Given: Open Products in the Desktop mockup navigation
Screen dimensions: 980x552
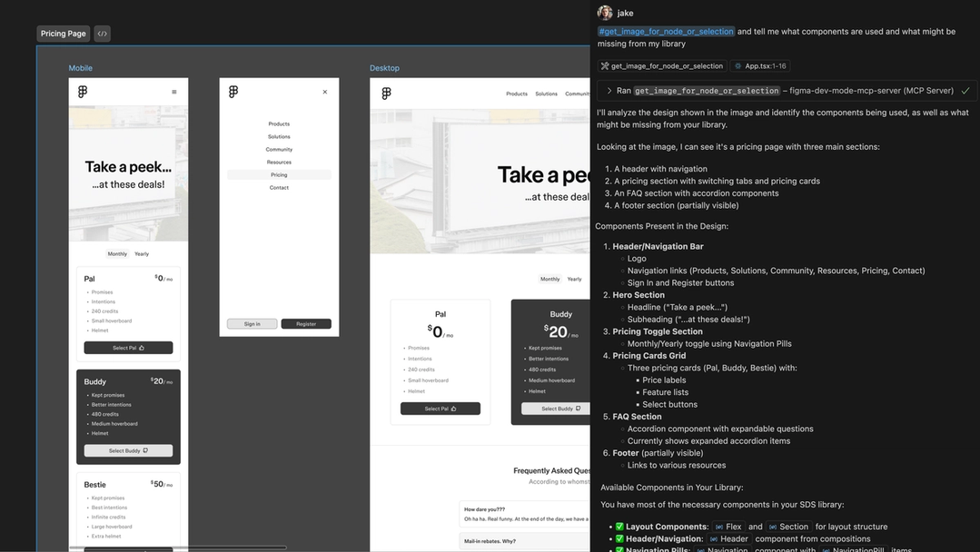Looking at the screenshot, I should [516, 92].
